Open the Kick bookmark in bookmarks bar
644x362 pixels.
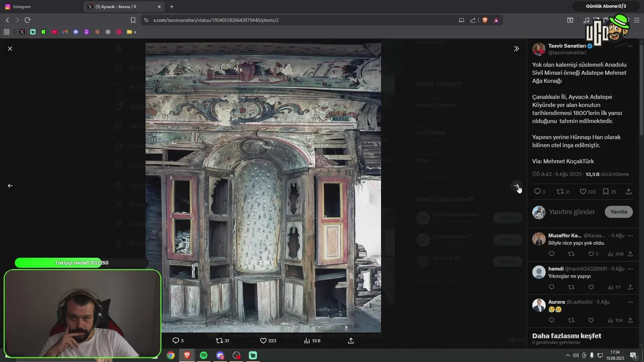pos(43,32)
